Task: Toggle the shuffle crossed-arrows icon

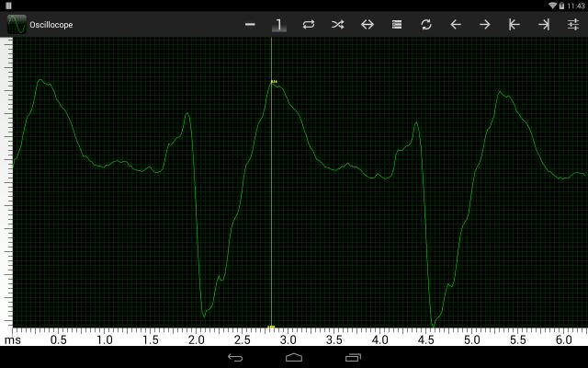Action: [338, 25]
